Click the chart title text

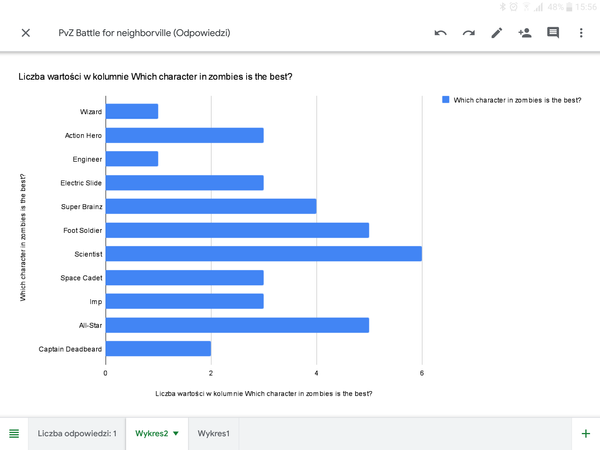pyautogui.click(x=163, y=76)
